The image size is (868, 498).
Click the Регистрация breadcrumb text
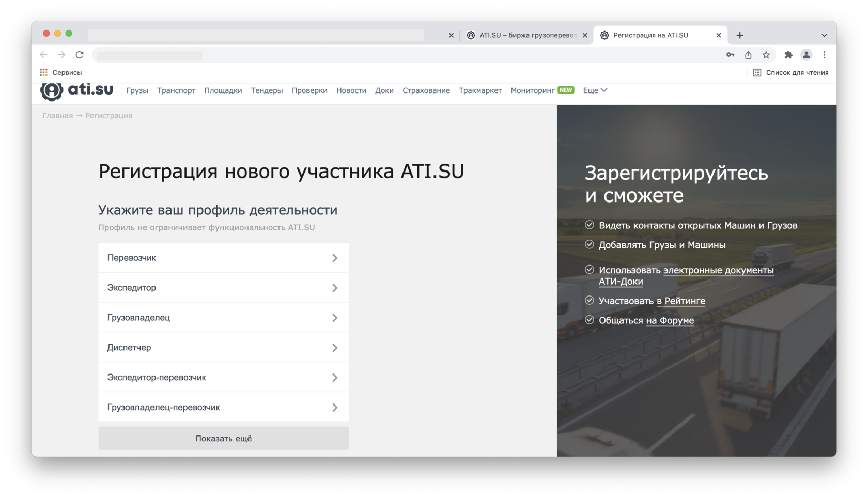tap(109, 116)
